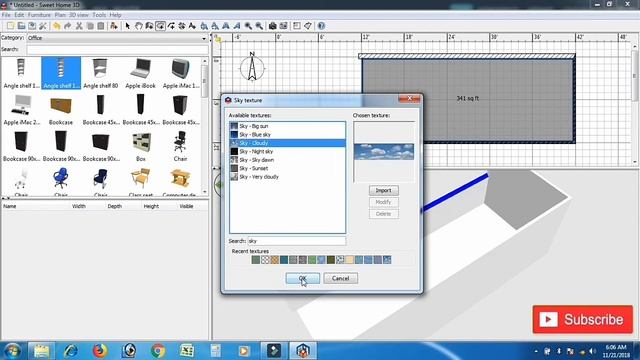Image resolution: width=640 pixels, height=360 pixels.
Task: Click the Visible column header
Action: (187, 206)
